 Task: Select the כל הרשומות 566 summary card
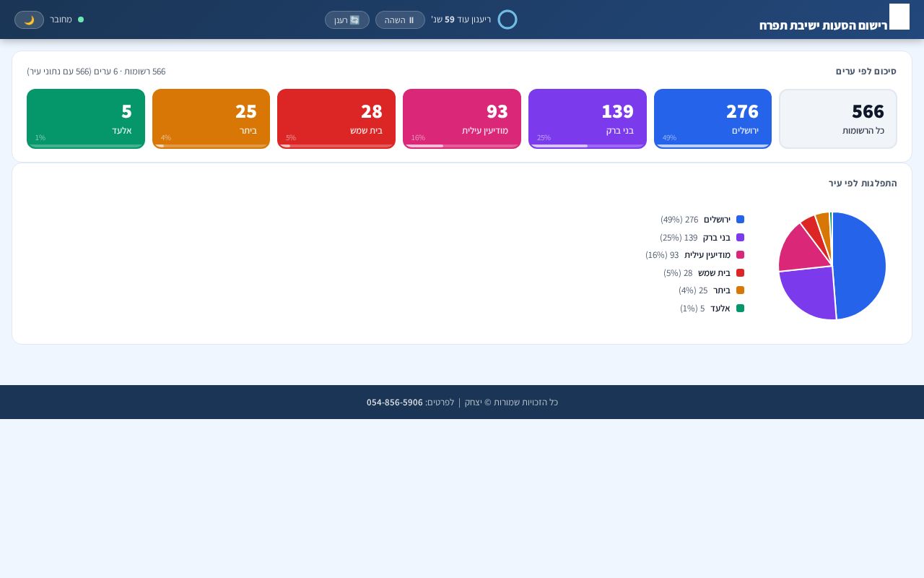[838, 119]
